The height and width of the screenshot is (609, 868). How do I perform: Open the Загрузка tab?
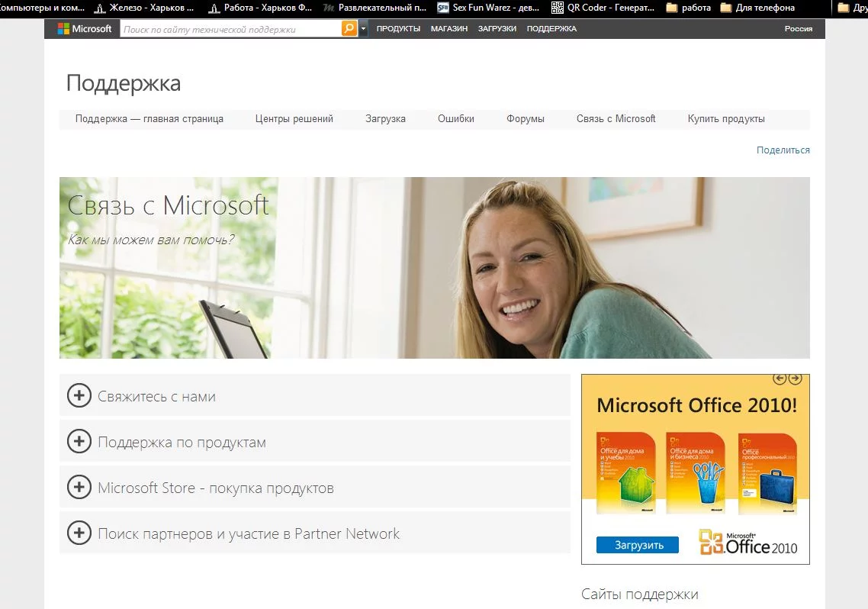[x=385, y=119]
